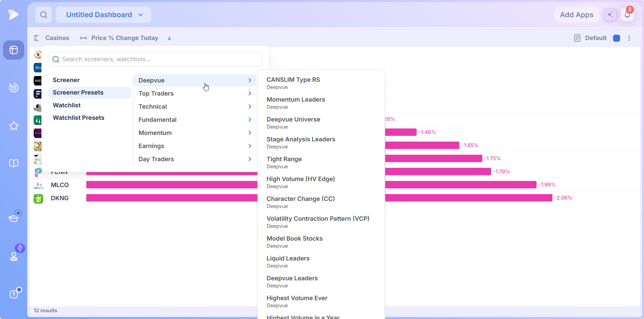Click the three-dot more options icon
Viewport: 644px width, 319px height.
pos(629,38)
